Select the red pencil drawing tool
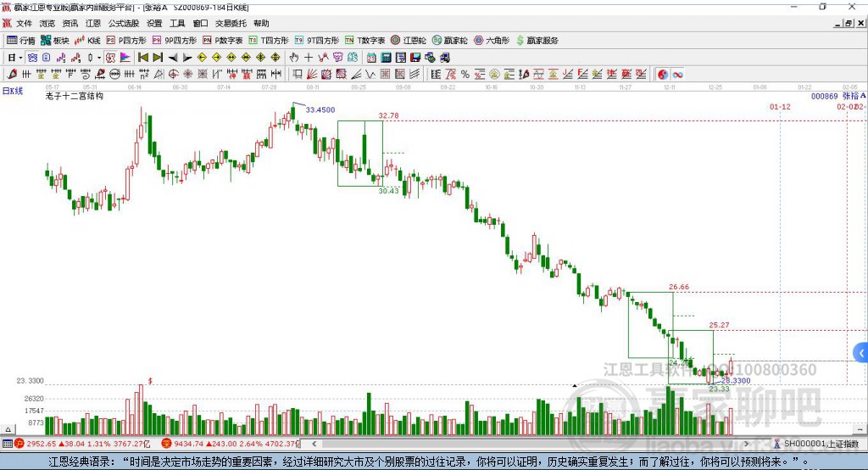 pyautogui.click(x=12, y=75)
